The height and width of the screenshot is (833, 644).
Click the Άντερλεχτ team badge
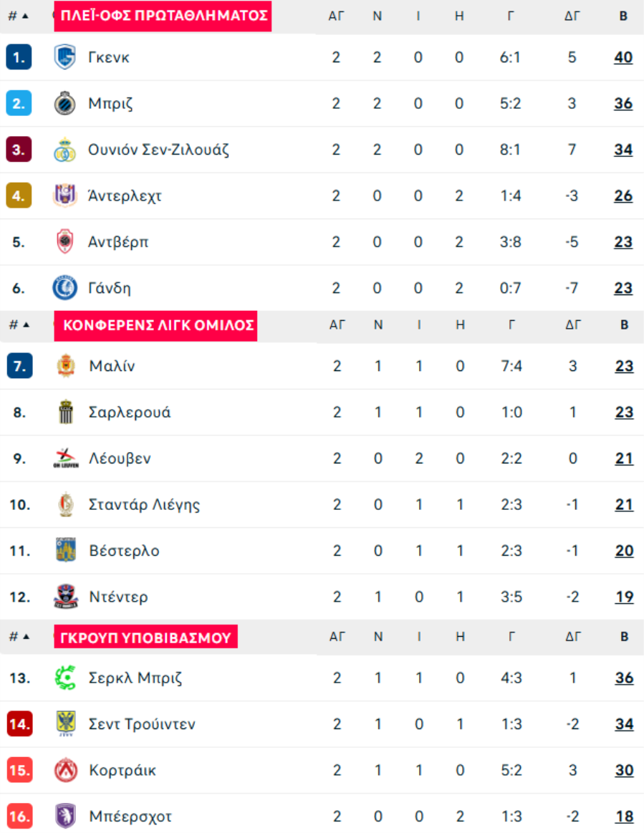pyautogui.click(x=64, y=196)
